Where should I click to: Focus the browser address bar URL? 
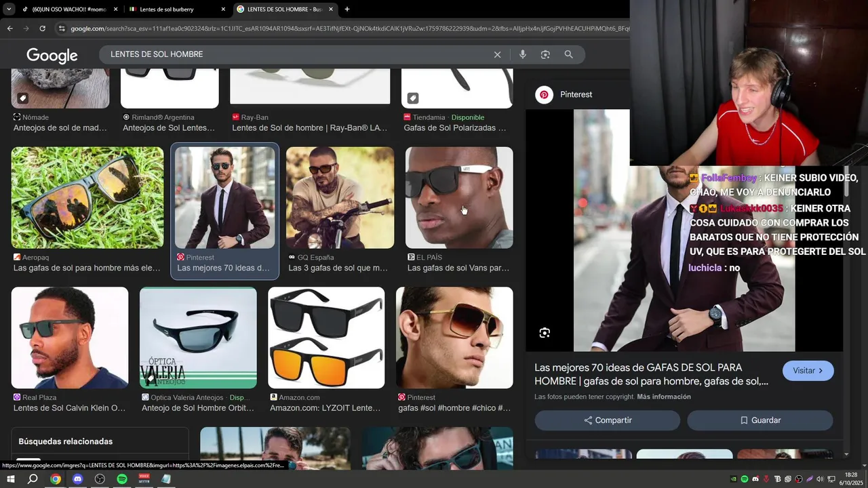click(x=349, y=28)
